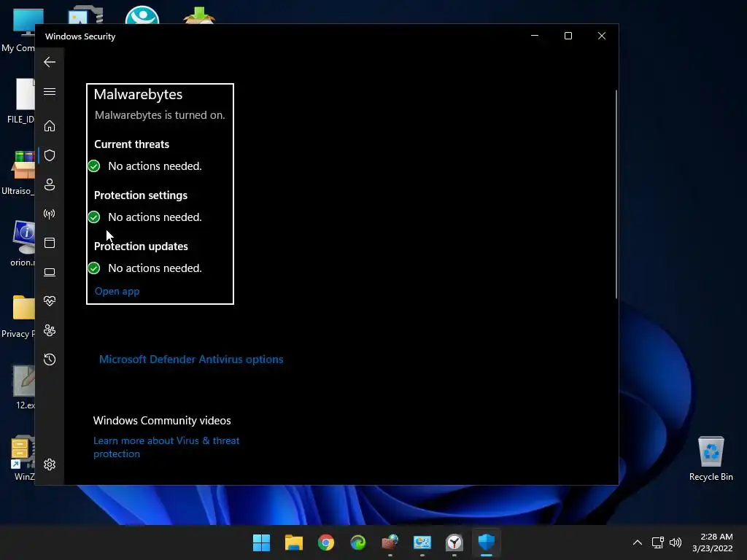Viewport: 747px width, 560px height.
Task: Launch Microsoft Edge from taskbar
Action: (x=357, y=542)
